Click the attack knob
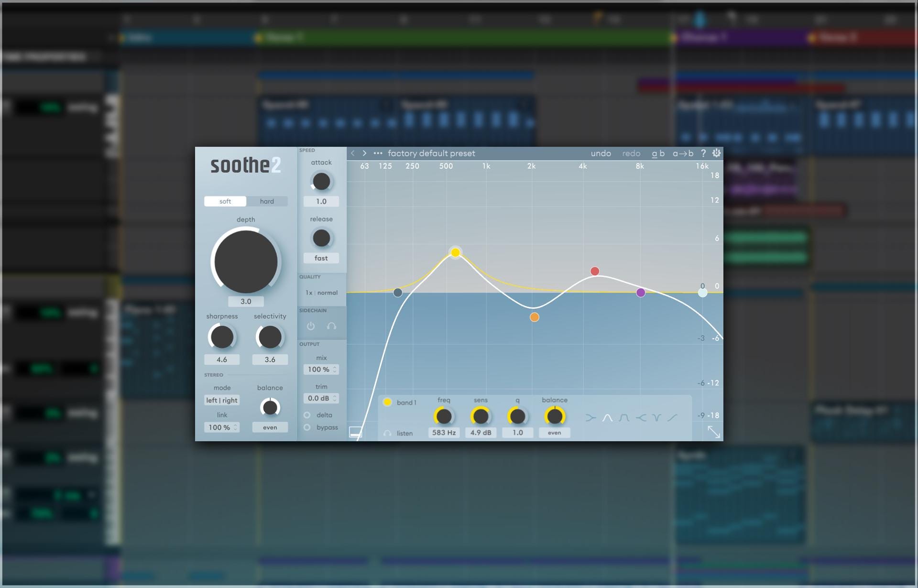This screenshot has width=918, height=588. click(321, 182)
